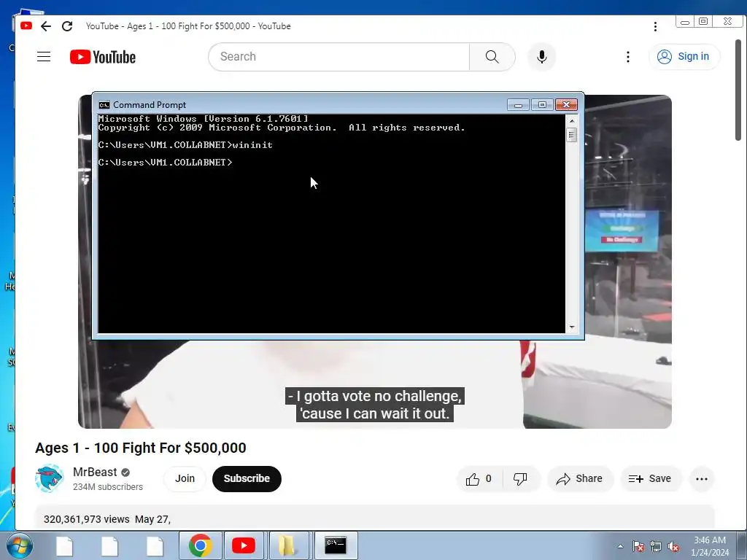Save the video to a playlist
The width and height of the screenshot is (747, 560).
650,479
